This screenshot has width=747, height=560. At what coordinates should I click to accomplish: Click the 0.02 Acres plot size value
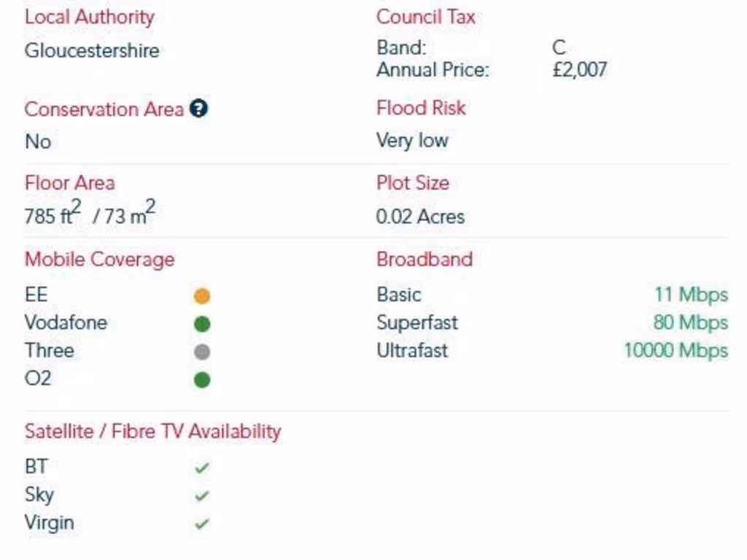point(420,217)
